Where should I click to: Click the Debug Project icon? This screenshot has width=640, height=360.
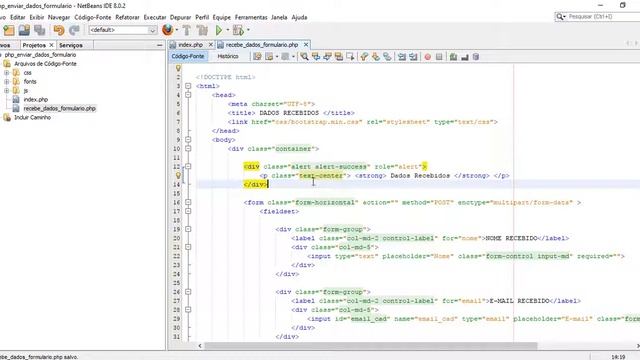[238, 30]
